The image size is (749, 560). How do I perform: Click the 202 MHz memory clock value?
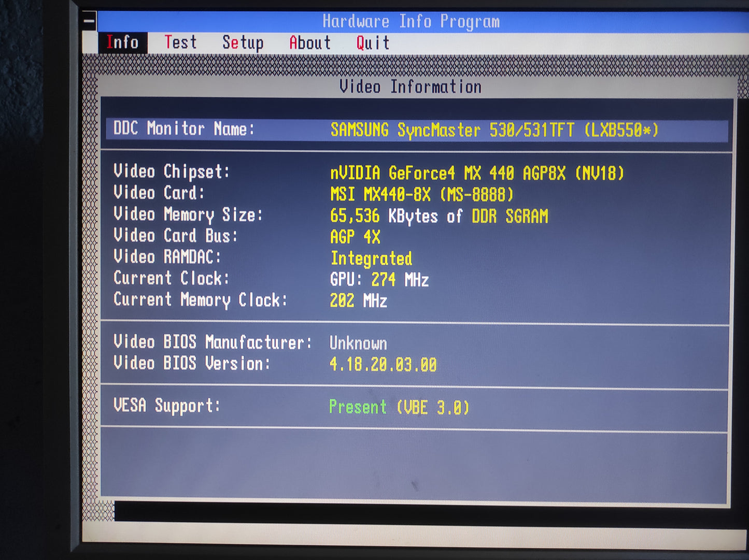(x=358, y=301)
